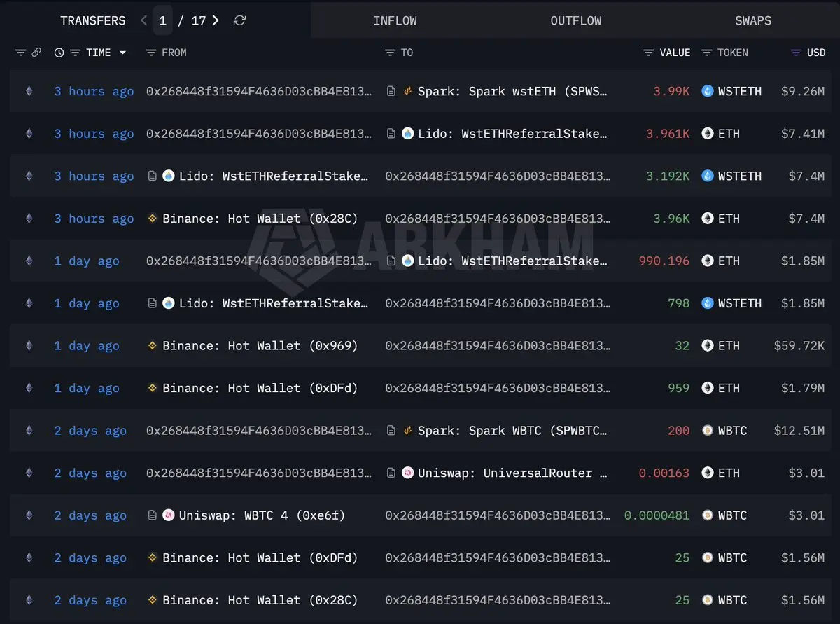Click contract document icon before Uniswap WBTC 4
The height and width of the screenshot is (624, 840).
[x=152, y=515]
